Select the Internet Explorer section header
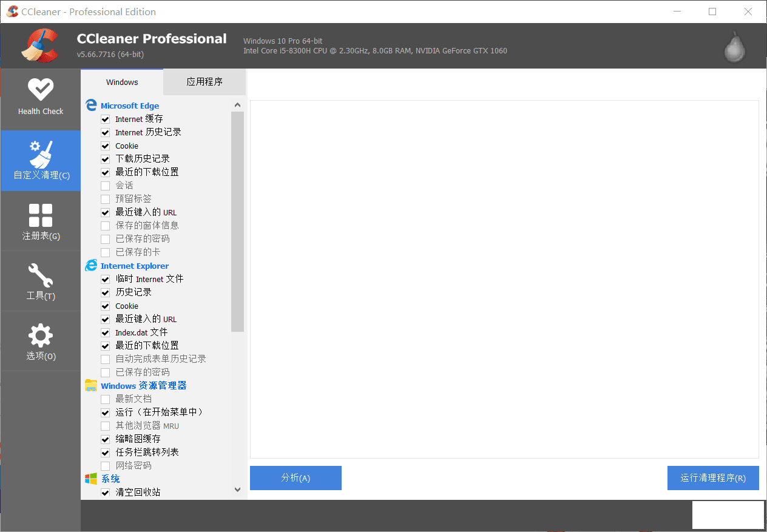The image size is (767, 532). point(135,266)
